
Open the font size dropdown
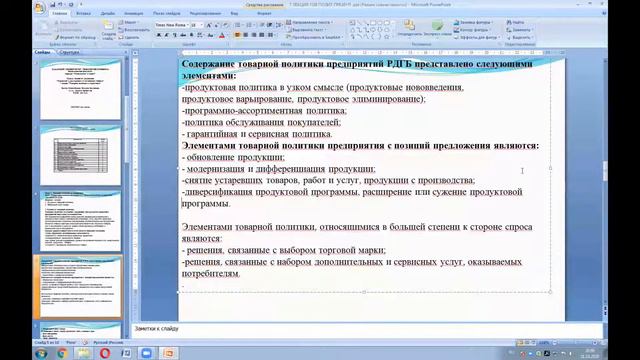tap(197, 25)
